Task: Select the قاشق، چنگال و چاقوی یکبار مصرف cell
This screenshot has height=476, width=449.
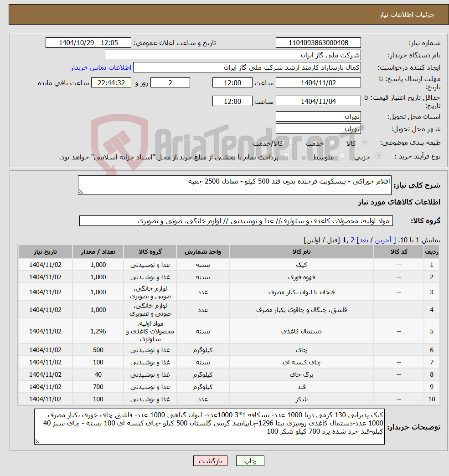Action: [x=301, y=310]
